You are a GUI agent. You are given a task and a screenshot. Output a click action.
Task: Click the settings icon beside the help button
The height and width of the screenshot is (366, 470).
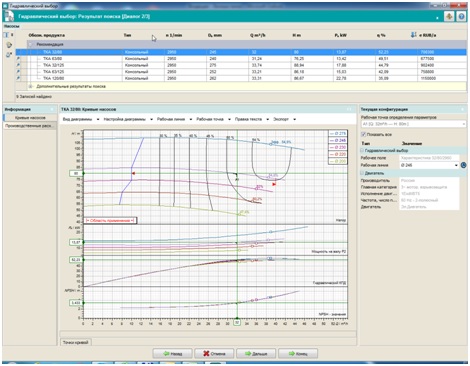tap(449, 16)
